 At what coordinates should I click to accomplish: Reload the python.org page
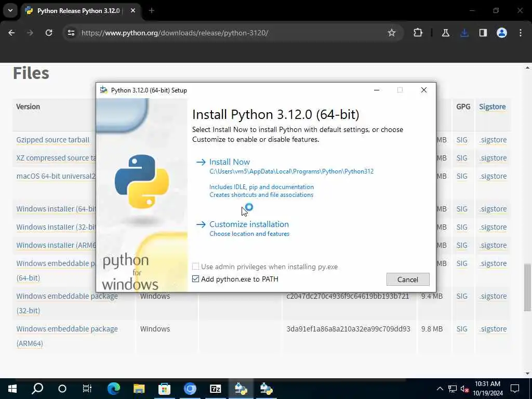(x=49, y=33)
